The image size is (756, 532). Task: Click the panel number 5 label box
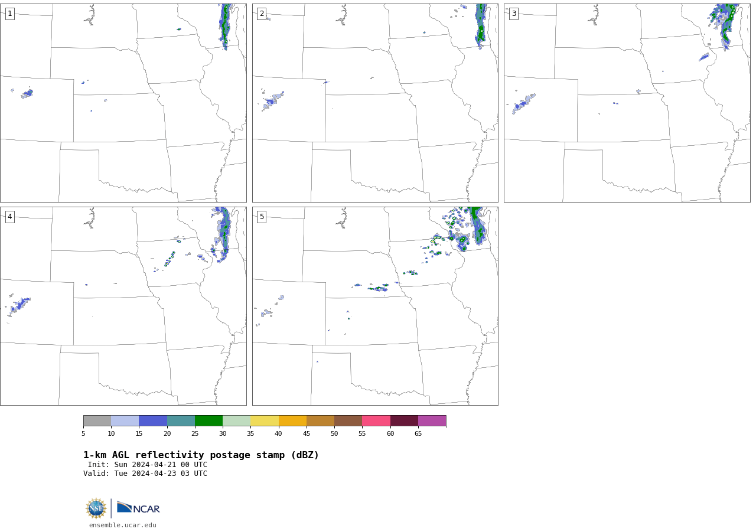tap(262, 217)
